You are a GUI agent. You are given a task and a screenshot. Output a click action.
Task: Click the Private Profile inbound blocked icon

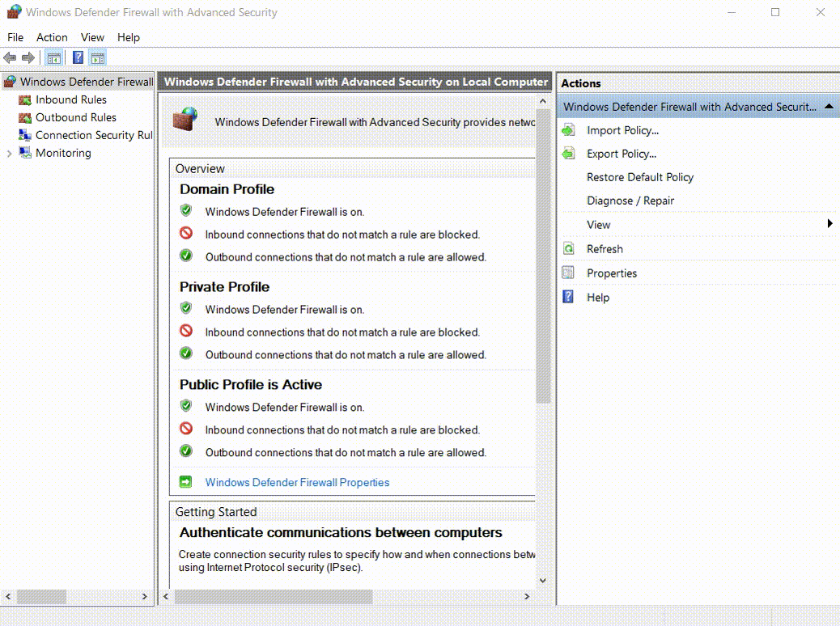186,331
